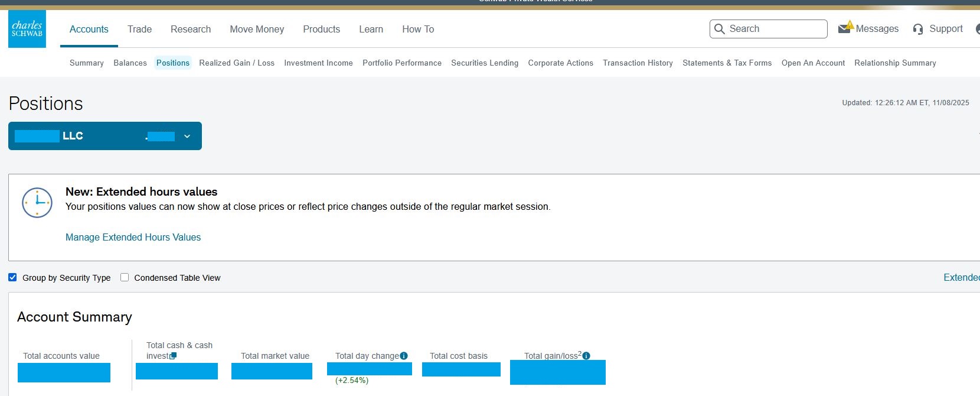
Task: Open the Accounts main menu
Action: click(89, 29)
